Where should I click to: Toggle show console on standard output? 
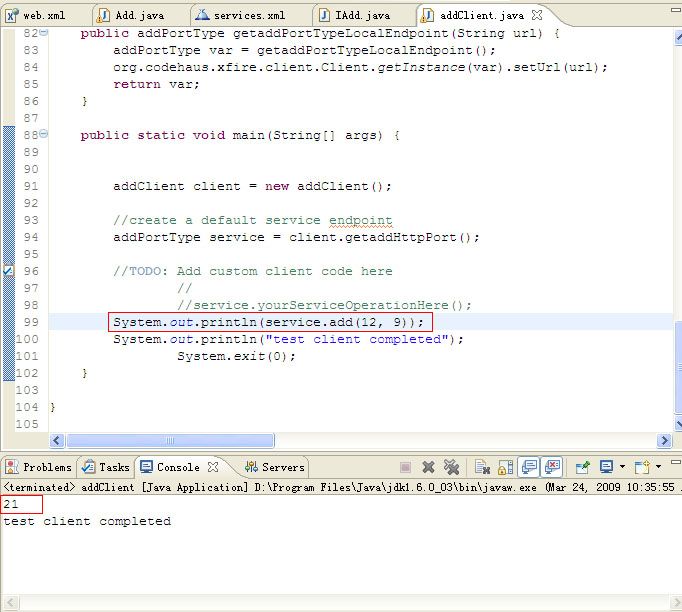point(528,468)
